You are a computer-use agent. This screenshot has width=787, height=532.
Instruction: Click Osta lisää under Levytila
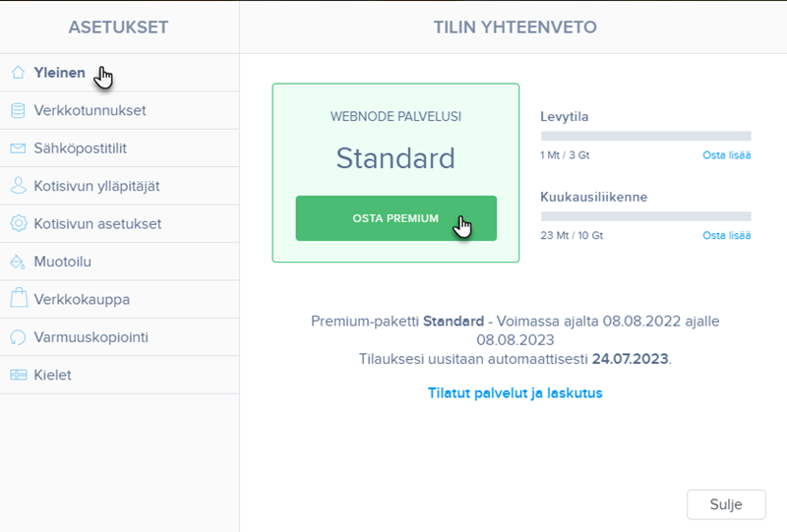[x=726, y=156]
